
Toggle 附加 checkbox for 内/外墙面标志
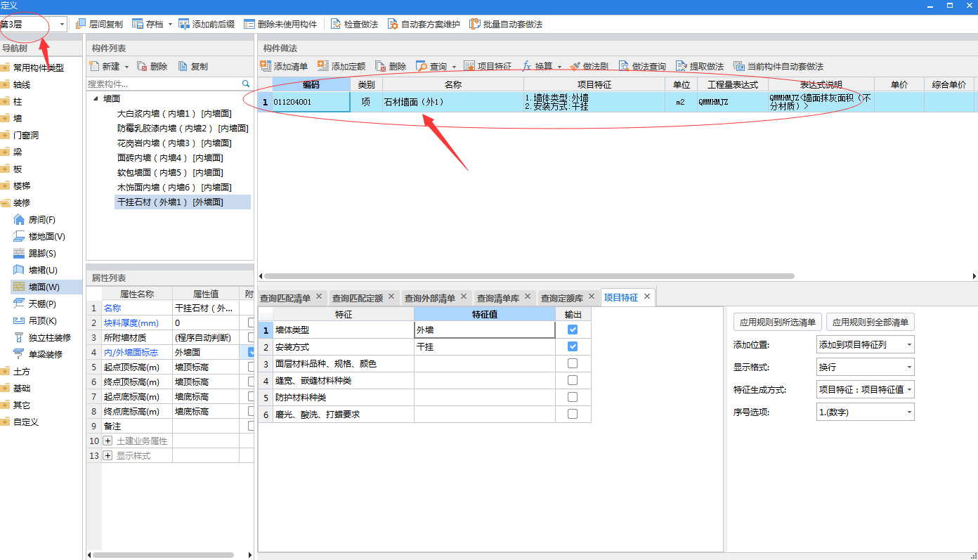click(251, 352)
